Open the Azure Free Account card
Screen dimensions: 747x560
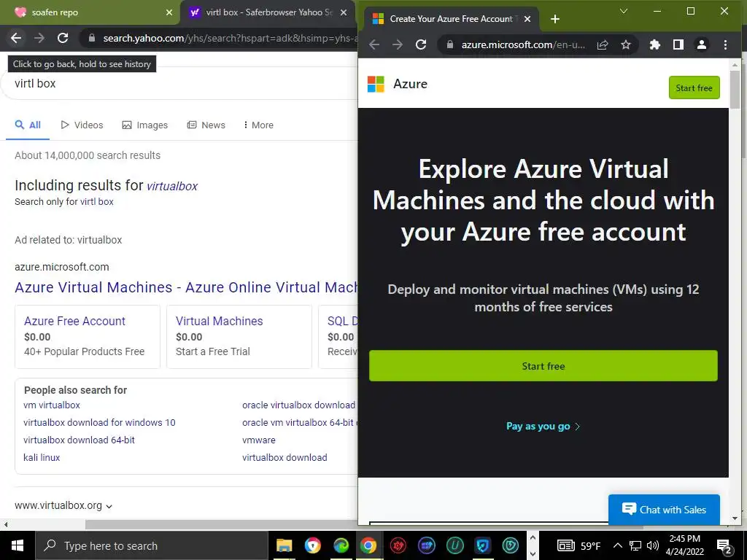pyautogui.click(x=88, y=337)
